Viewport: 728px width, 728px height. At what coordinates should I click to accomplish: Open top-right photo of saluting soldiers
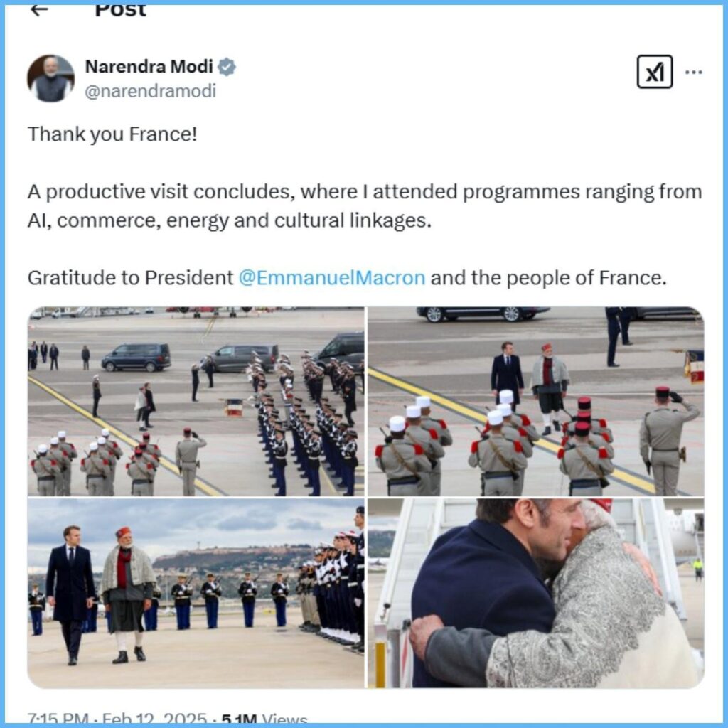click(536, 401)
